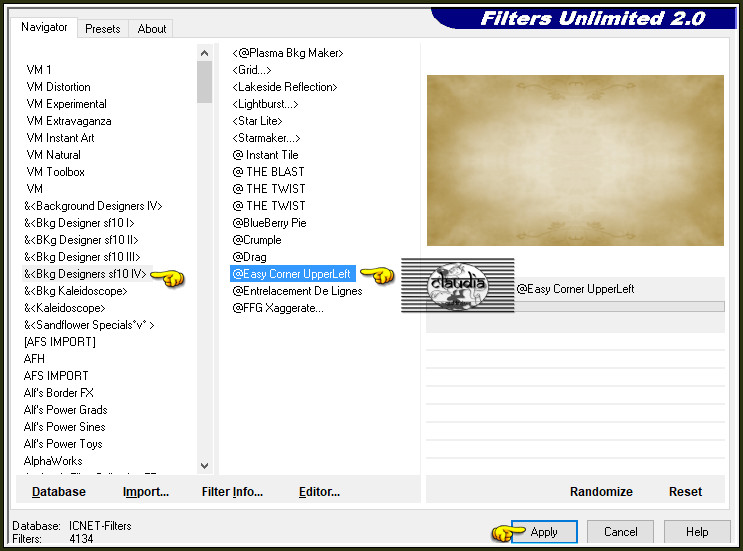Screen dimensions: 743x551
Task: Click the category list scroll up arrow
Action: coord(205,53)
